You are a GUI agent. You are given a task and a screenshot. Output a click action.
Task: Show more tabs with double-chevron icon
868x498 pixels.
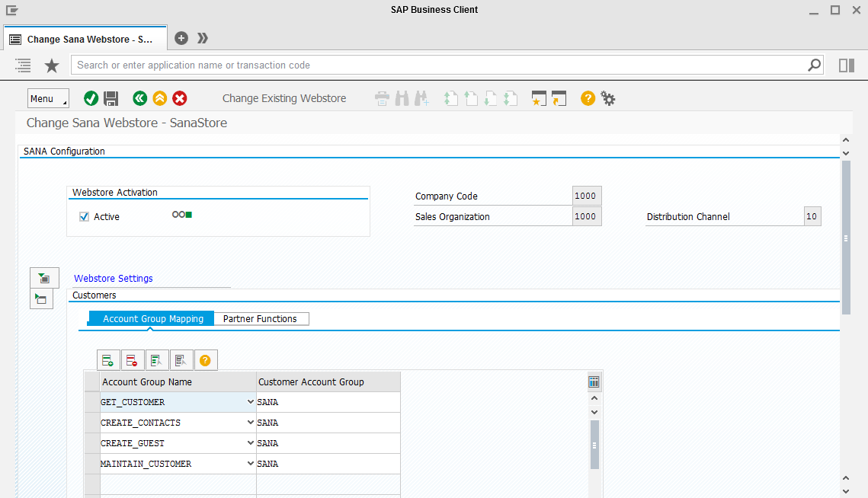[x=203, y=38]
